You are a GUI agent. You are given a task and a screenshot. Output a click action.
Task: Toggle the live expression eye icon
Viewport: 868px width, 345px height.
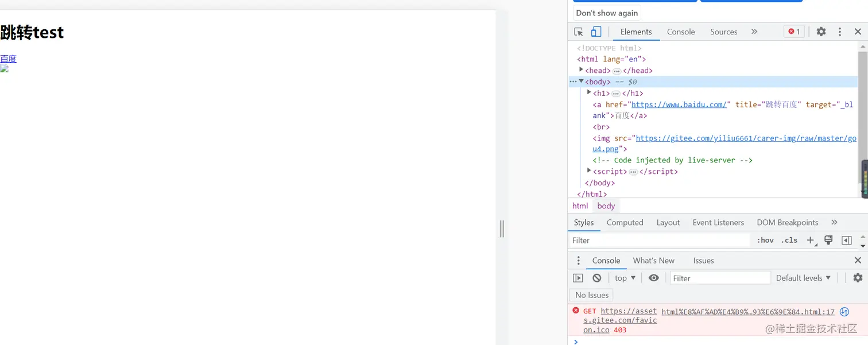pos(654,278)
